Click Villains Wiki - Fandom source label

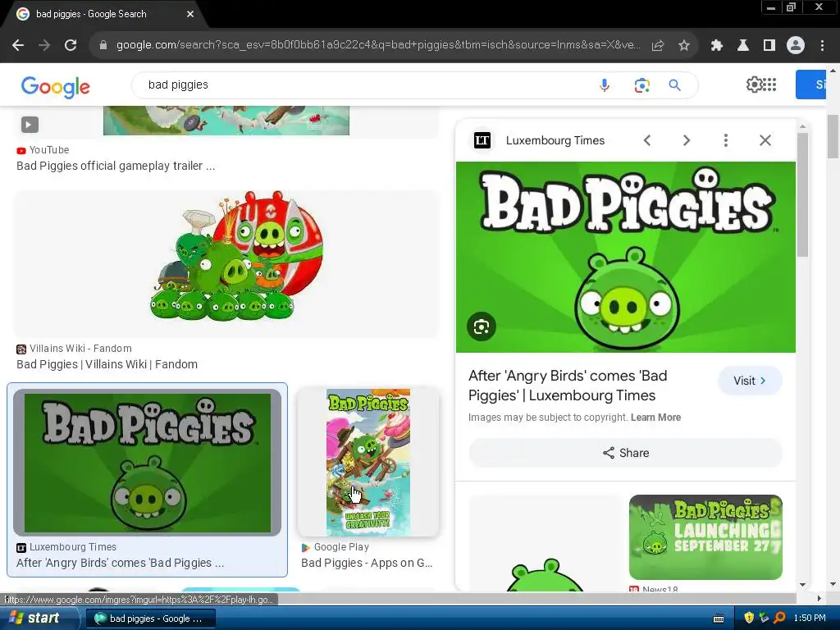(80, 349)
